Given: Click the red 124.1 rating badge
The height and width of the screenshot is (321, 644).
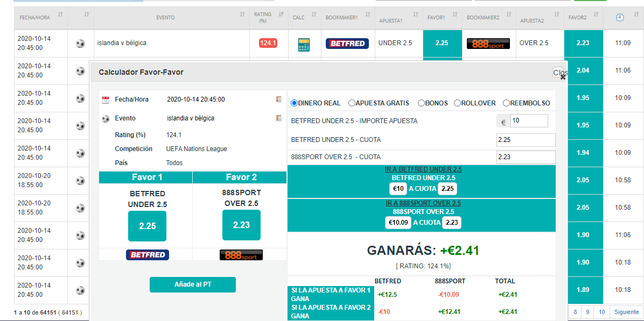Looking at the screenshot, I should coord(268,42).
